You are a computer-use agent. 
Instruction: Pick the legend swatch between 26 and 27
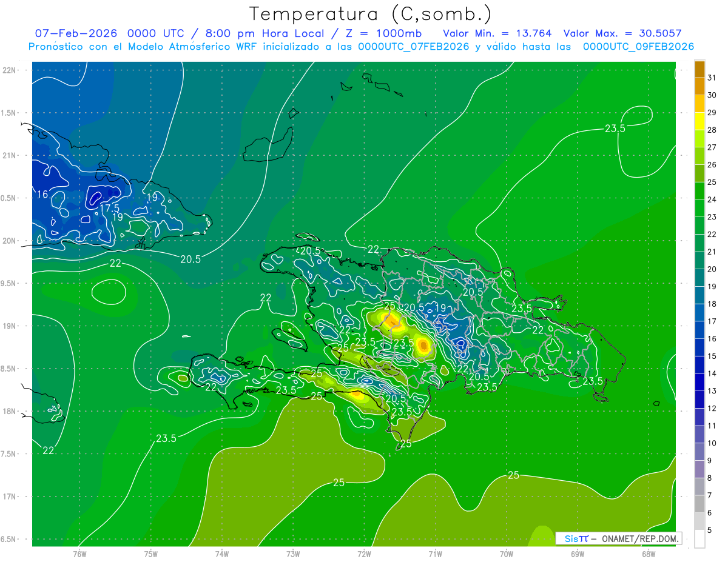point(699,156)
